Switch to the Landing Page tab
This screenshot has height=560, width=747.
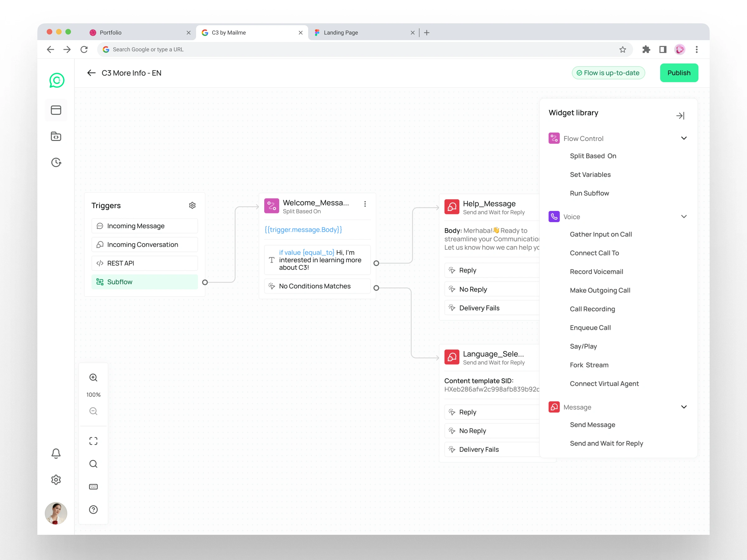(x=340, y=32)
